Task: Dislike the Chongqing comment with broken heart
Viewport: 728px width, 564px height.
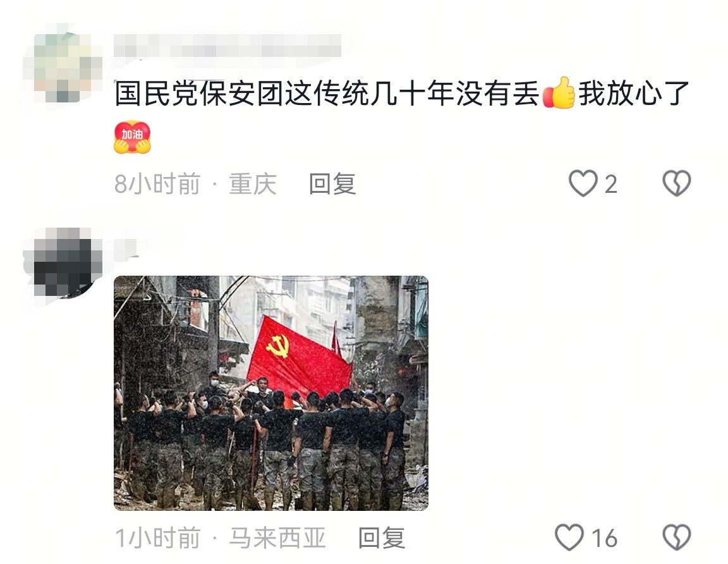Action: coord(676,183)
